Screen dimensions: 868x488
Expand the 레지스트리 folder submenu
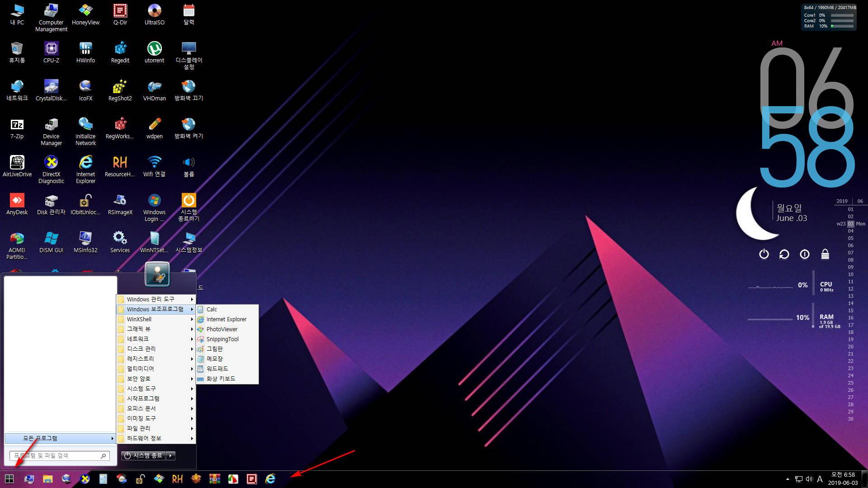156,359
